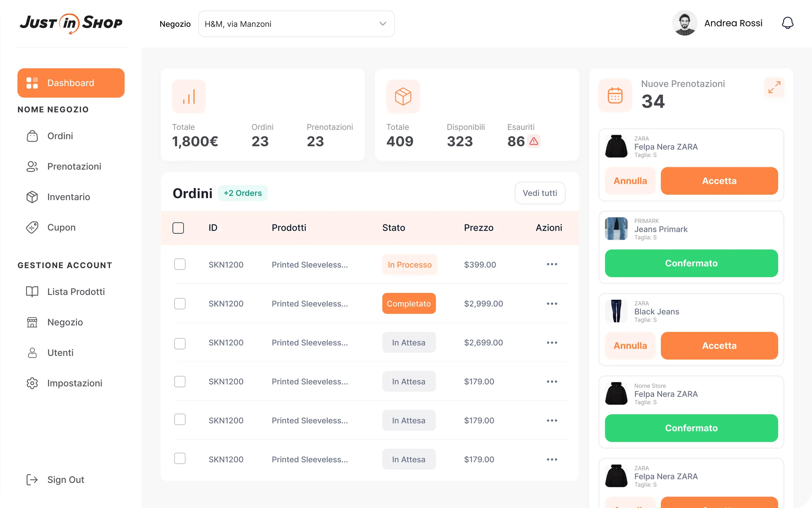Image resolution: width=812 pixels, height=508 pixels.
Task: Open Lista Prodotti book sidebar icon
Action: pyautogui.click(x=32, y=292)
